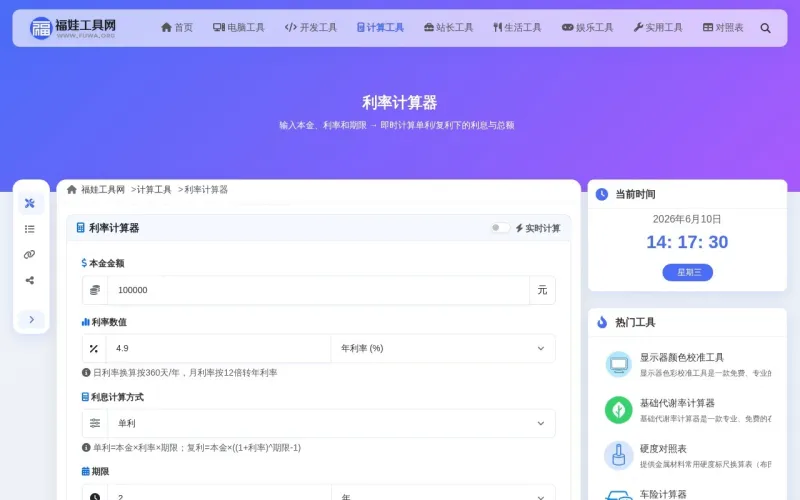Open 显示器颜色校准工具 monitor icon

tap(618, 364)
